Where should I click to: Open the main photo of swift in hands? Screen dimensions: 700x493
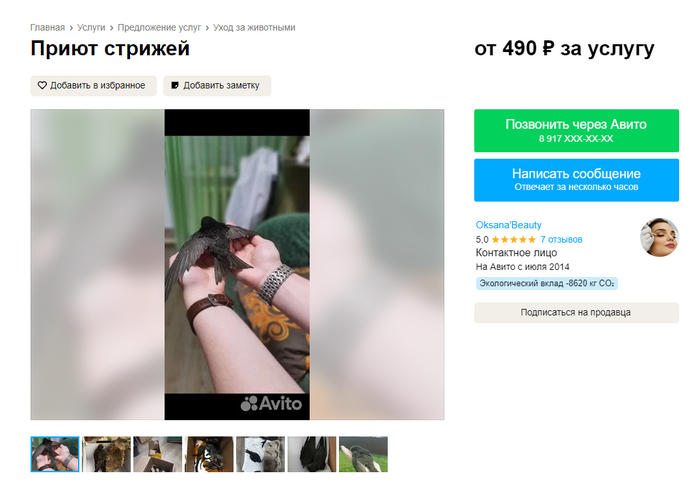(x=237, y=264)
